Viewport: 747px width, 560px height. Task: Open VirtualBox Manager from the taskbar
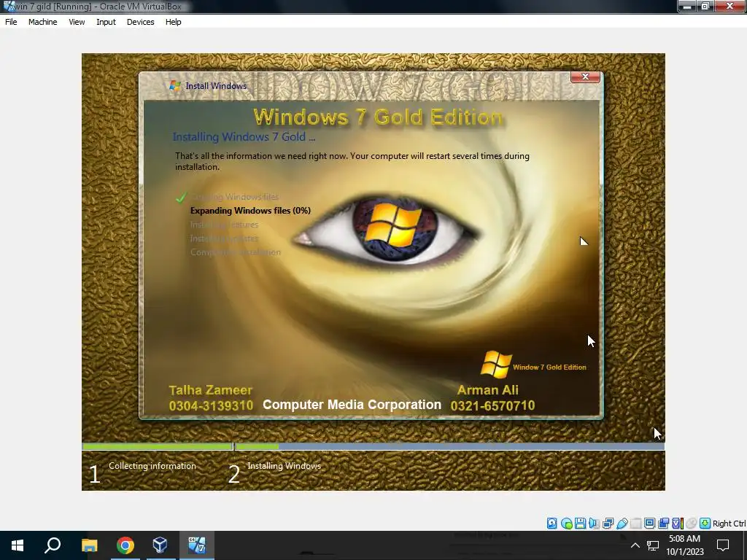point(160,545)
